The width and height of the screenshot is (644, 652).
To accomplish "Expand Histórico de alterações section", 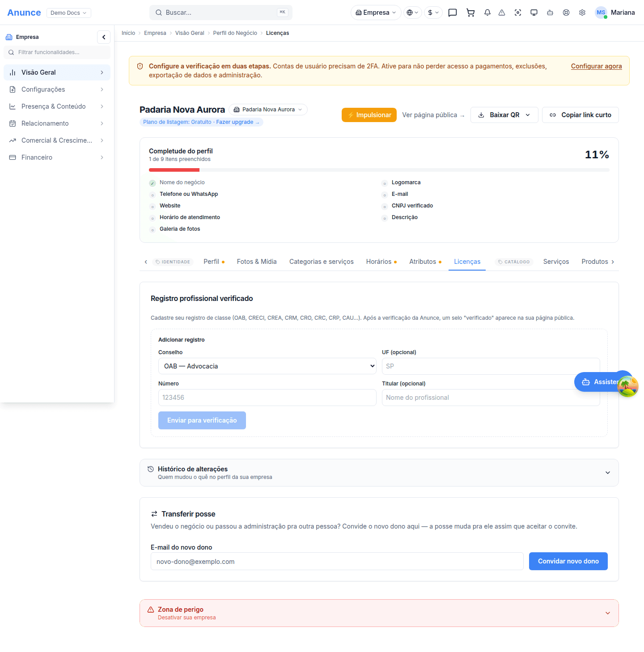I will [x=379, y=473].
